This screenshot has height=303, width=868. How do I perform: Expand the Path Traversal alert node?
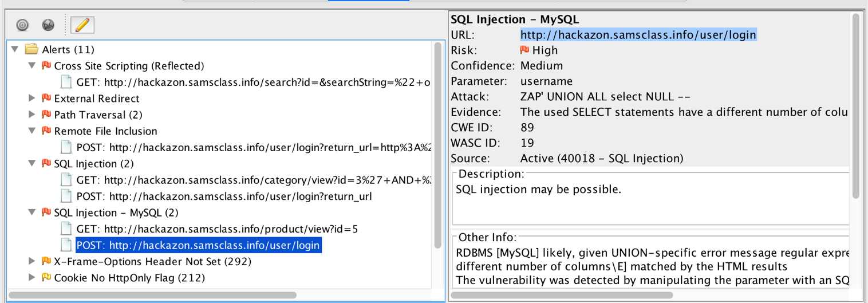pos(33,115)
